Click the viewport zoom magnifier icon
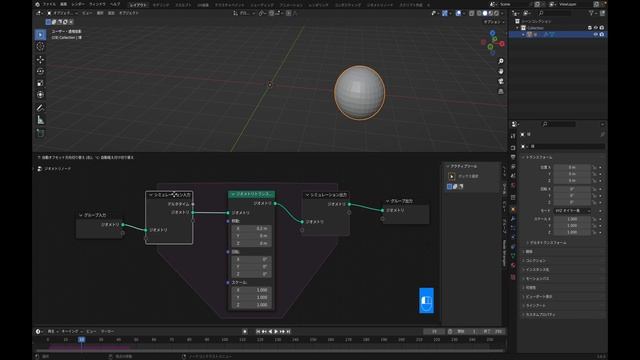Image resolution: width=640 pixels, height=360 pixels. tap(501, 61)
